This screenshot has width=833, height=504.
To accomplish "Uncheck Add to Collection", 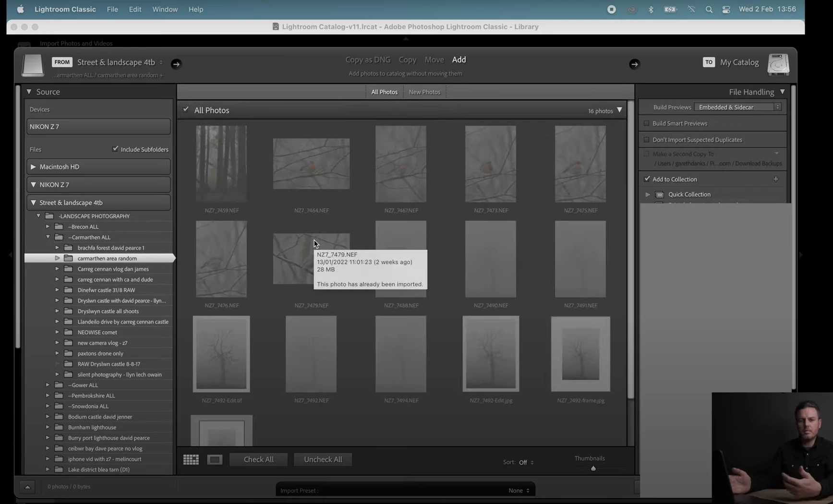I will point(647,179).
